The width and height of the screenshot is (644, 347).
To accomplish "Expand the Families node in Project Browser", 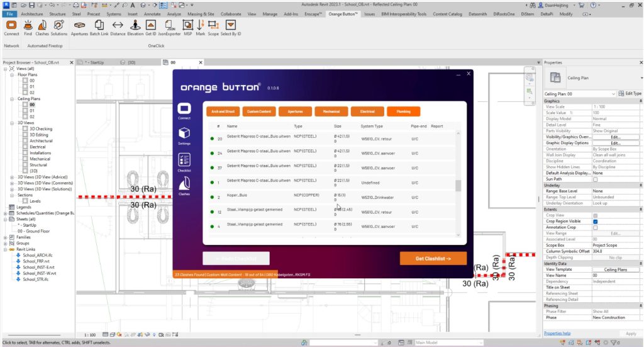I will tap(5, 237).
